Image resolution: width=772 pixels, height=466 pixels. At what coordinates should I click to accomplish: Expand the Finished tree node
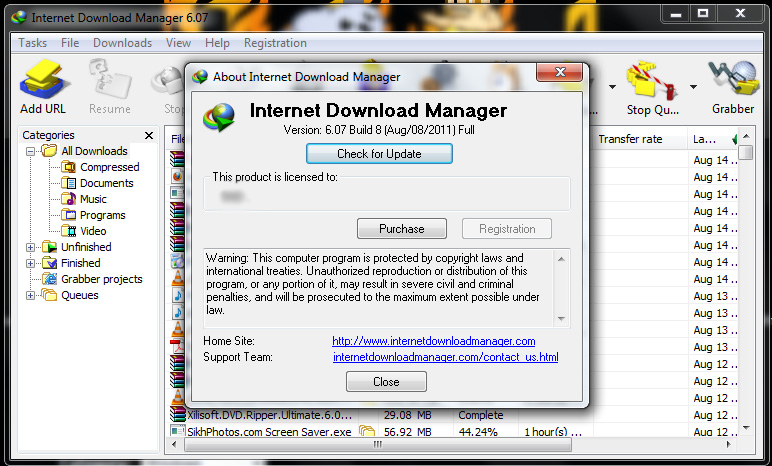coord(31,264)
